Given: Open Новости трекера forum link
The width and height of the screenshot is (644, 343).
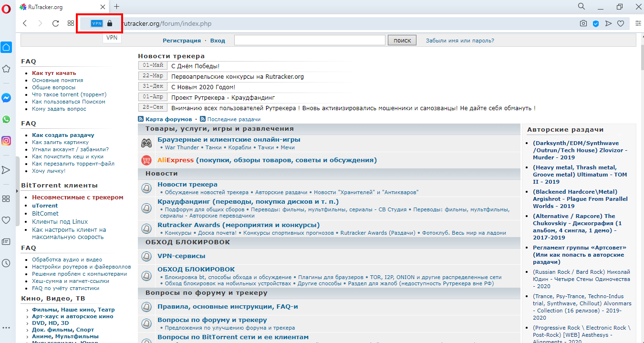Looking at the screenshot, I should point(187,184).
